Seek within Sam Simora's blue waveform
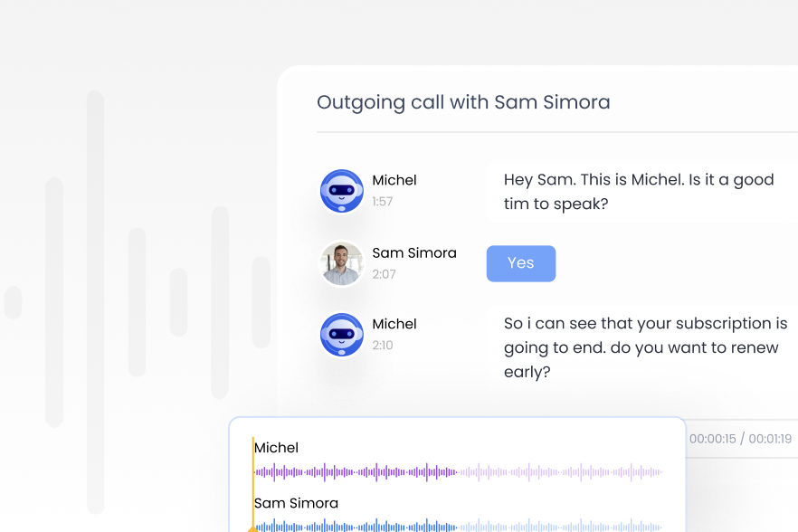The image size is (798, 532). [x=458, y=526]
